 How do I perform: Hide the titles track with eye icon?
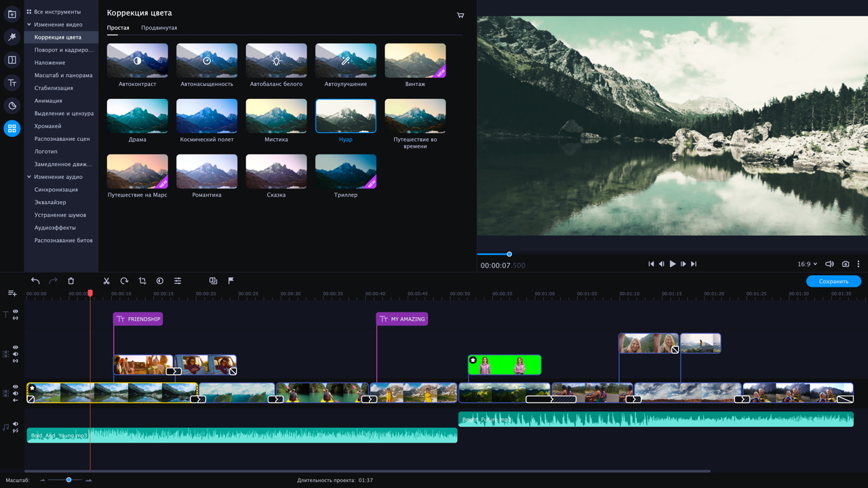(x=16, y=312)
